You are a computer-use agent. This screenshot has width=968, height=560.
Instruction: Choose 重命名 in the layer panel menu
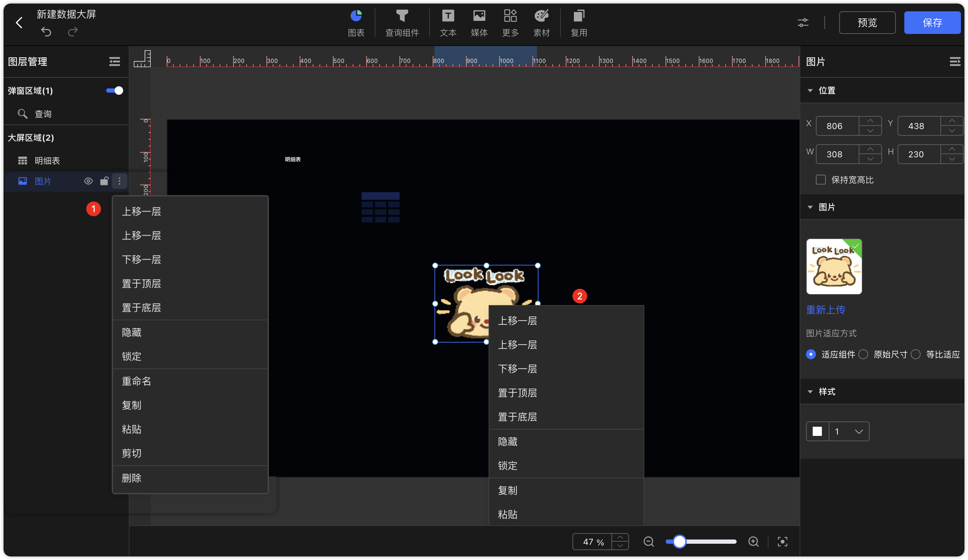(190, 381)
